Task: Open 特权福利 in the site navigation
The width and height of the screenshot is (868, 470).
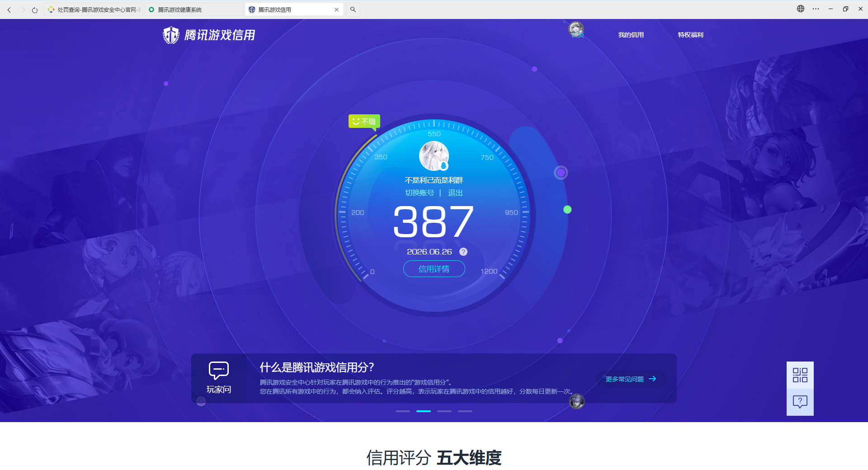Action: (x=691, y=35)
